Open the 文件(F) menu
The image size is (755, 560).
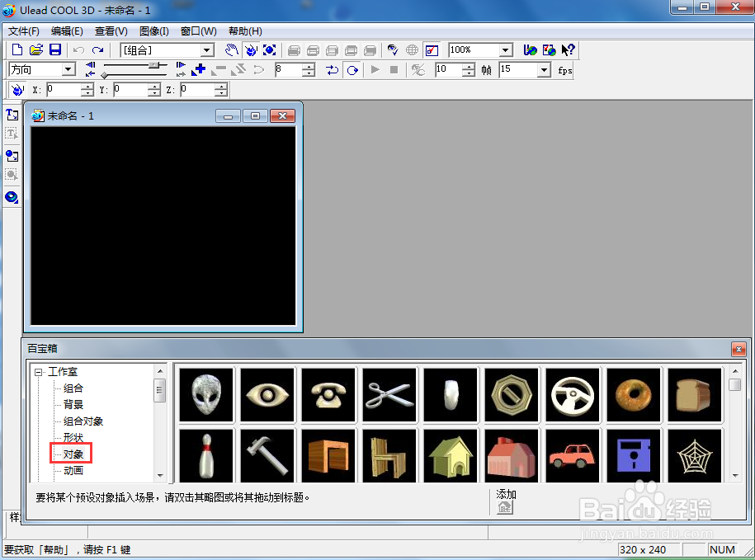point(24,31)
